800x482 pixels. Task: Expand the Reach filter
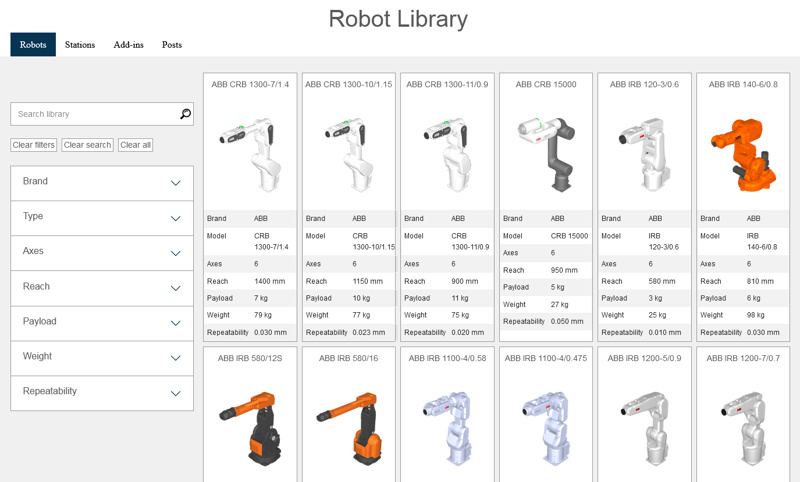click(102, 288)
